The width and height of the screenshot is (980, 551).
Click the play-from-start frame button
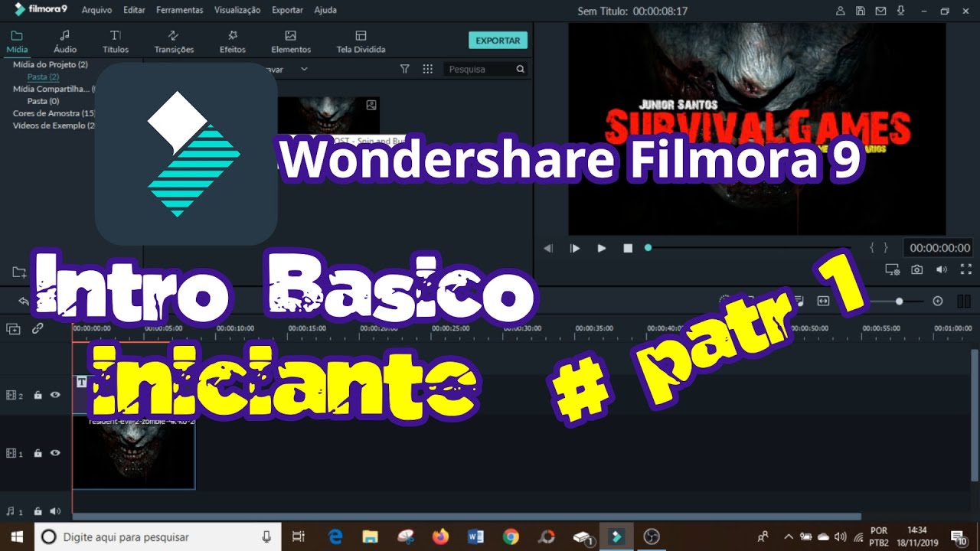(x=574, y=248)
